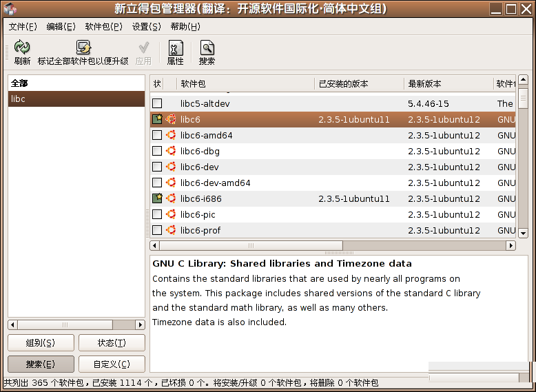Click left filter pane scroll left arrow

[13, 324]
